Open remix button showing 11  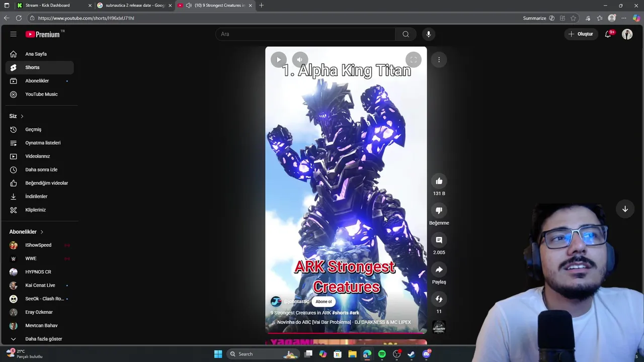tap(439, 299)
